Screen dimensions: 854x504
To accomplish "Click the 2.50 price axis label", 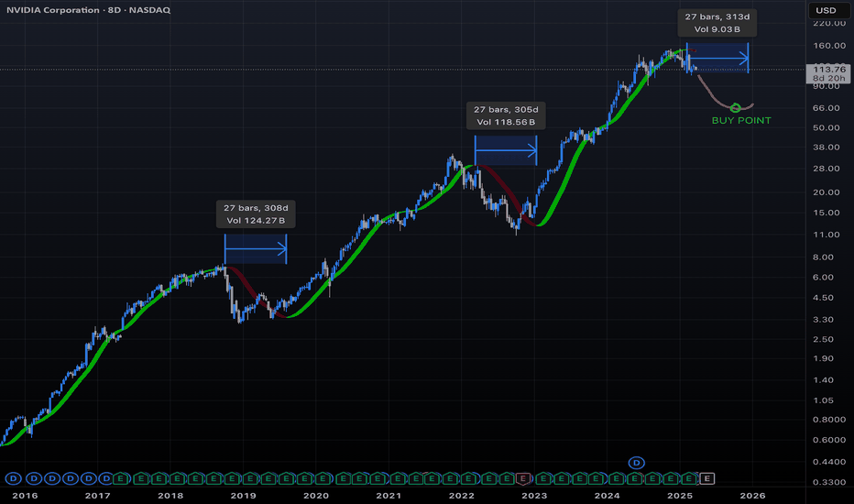I will pyautogui.click(x=823, y=339).
